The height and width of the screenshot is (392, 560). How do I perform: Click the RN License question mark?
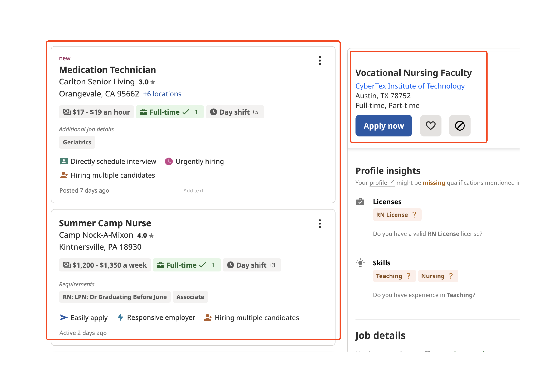coord(414,215)
